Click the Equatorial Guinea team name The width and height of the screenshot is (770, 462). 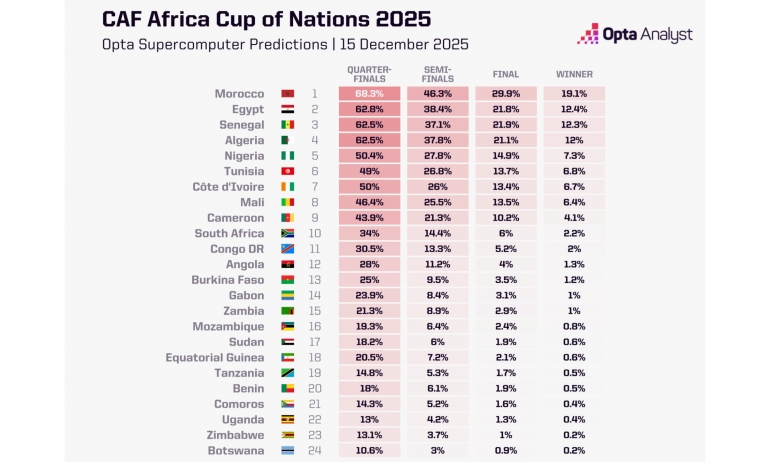point(215,358)
